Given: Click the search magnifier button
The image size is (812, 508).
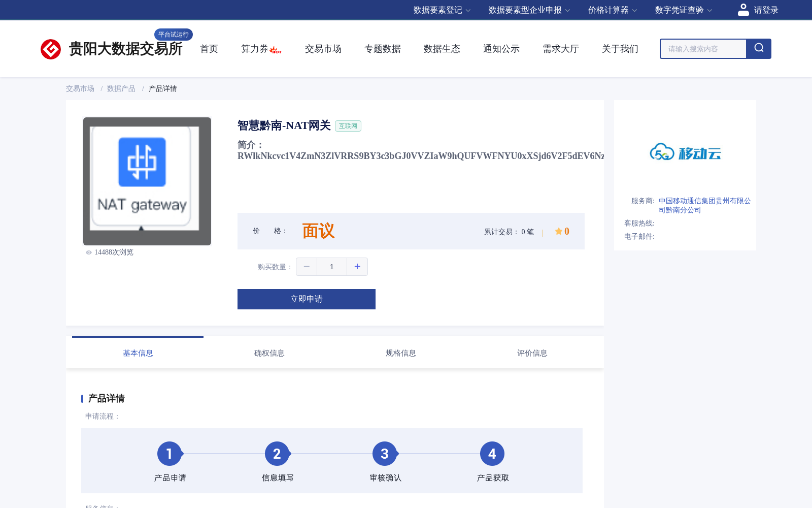Looking at the screenshot, I should 759,49.
